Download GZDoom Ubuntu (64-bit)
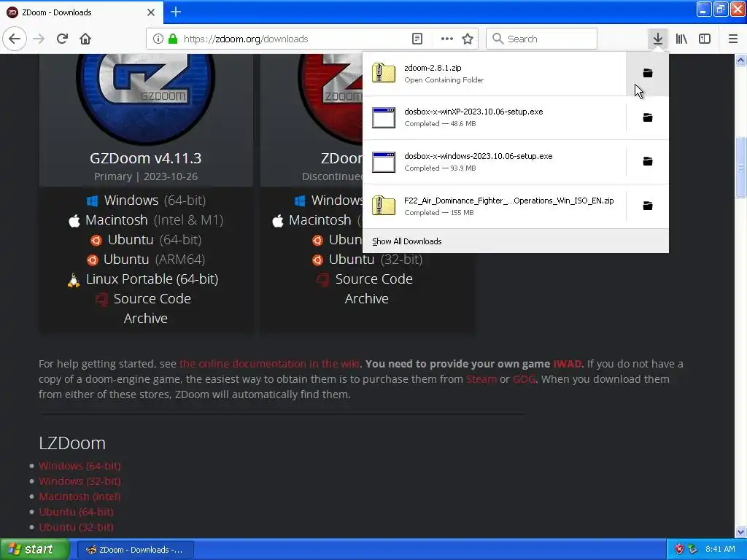 (146, 239)
